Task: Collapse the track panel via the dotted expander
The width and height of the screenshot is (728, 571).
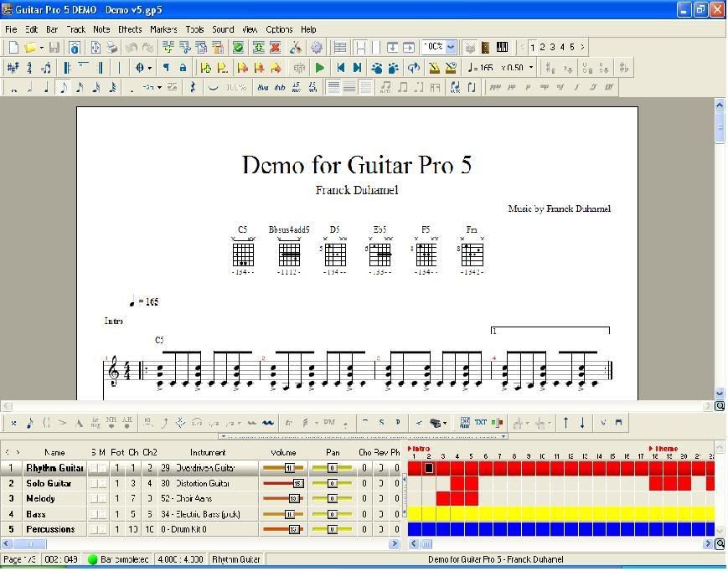Action: [363, 436]
